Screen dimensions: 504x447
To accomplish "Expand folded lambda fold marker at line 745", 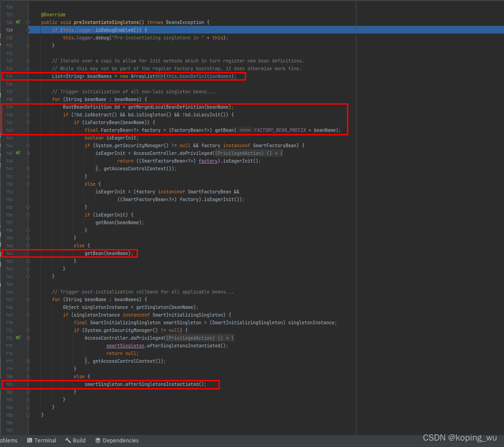I will 29,153.
